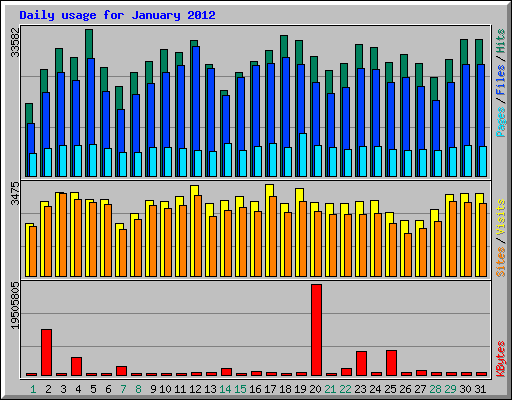
Task: Click green weekend day label 8
Action: [x=138, y=389]
